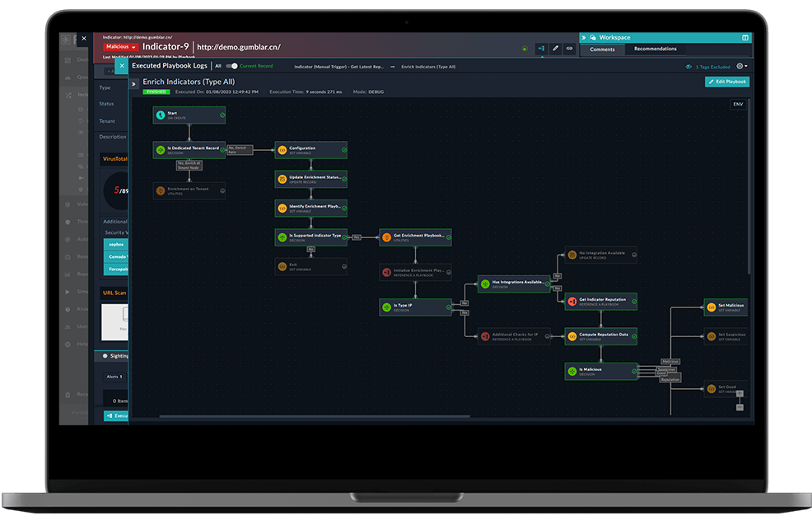Select the Current Record filter option
Image resolution: width=812 pixels, height=525 pixels.
(257, 65)
